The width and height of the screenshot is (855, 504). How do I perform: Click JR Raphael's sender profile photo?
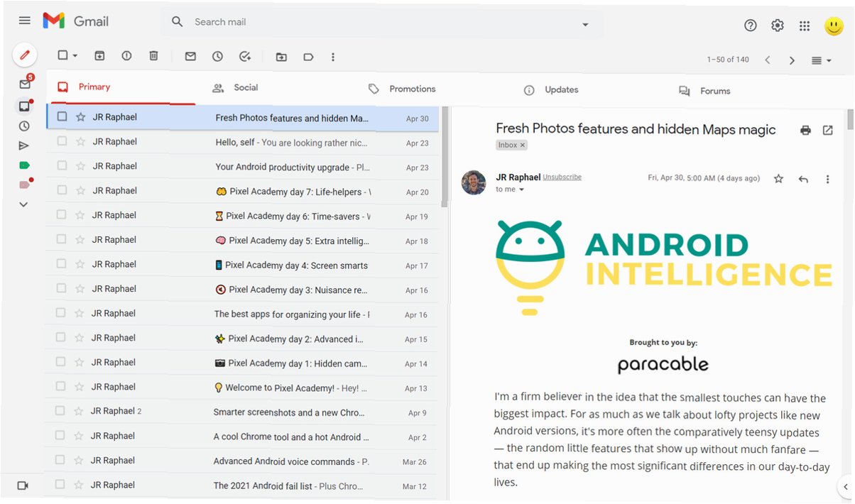point(474,182)
